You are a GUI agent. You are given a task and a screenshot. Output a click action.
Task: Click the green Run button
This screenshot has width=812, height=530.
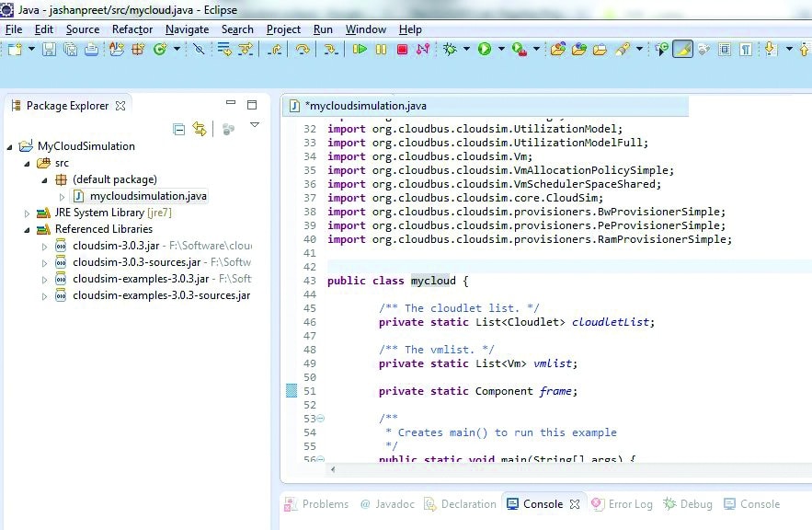pyautogui.click(x=485, y=50)
